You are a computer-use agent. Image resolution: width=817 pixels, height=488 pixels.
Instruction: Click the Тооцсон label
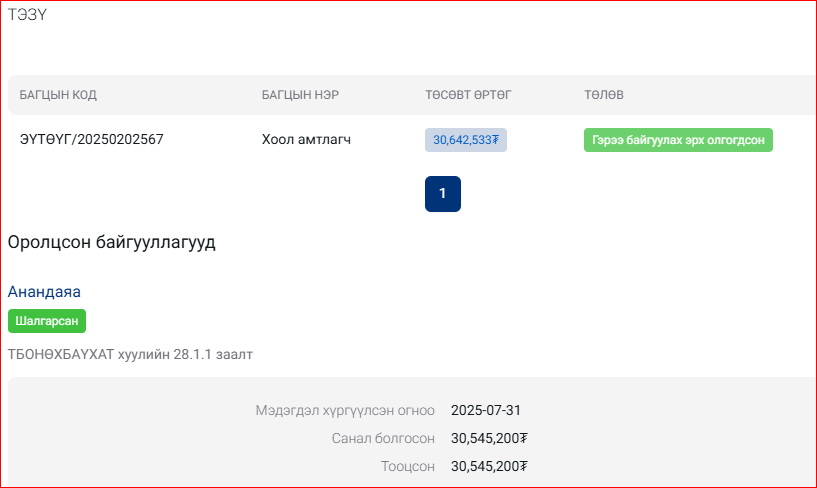pos(407,466)
